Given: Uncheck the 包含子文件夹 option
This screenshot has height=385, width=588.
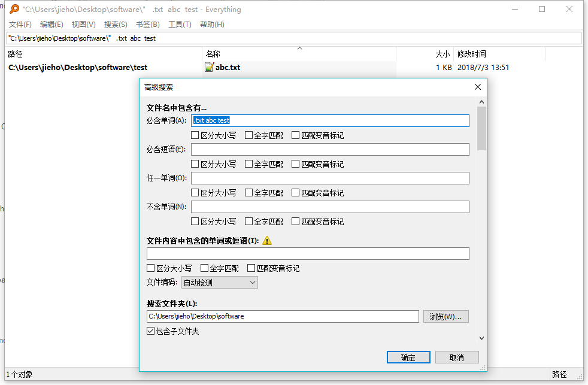Looking at the screenshot, I should [x=150, y=329].
